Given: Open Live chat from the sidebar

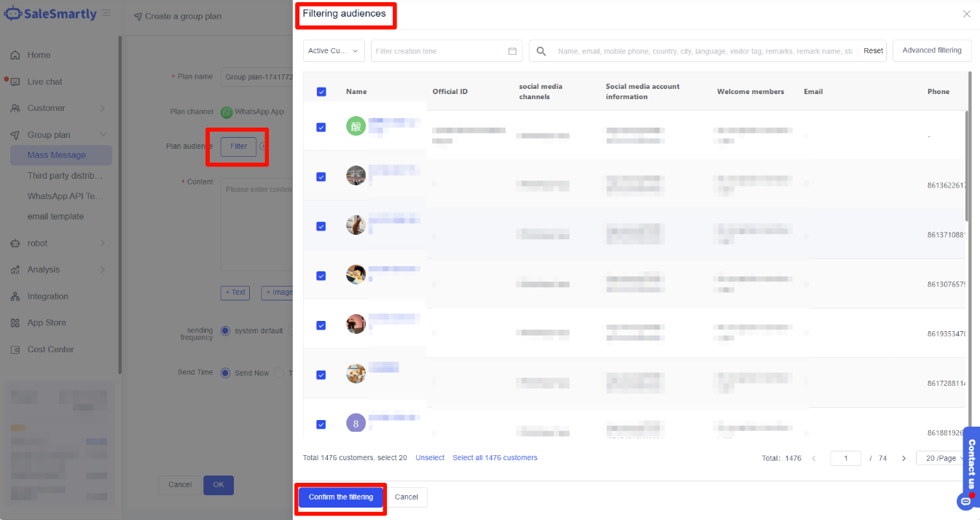Looking at the screenshot, I should coord(45,82).
